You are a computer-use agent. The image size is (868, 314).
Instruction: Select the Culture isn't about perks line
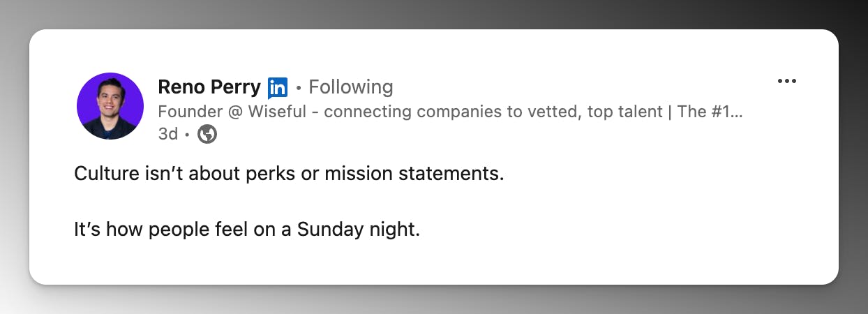tap(289, 174)
